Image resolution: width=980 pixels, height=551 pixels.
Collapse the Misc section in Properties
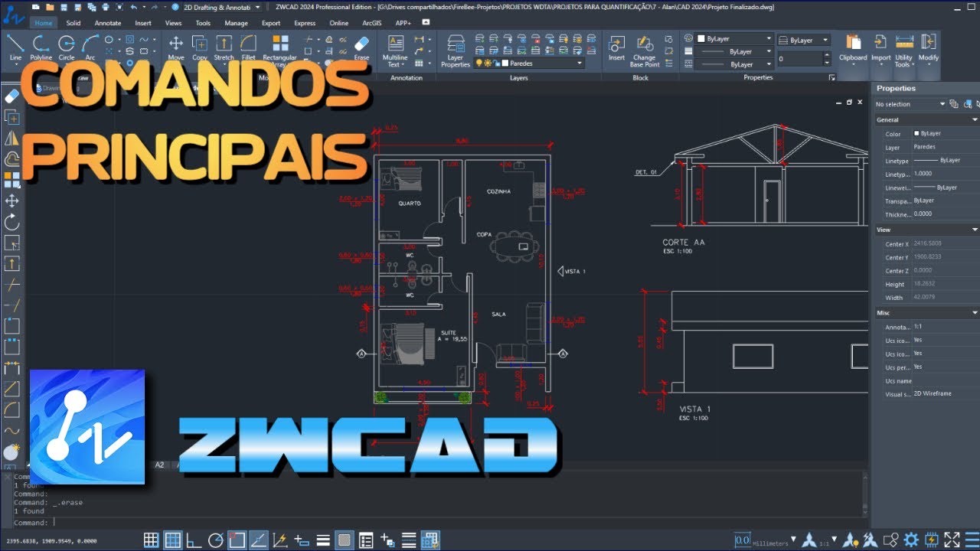click(975, 313)
